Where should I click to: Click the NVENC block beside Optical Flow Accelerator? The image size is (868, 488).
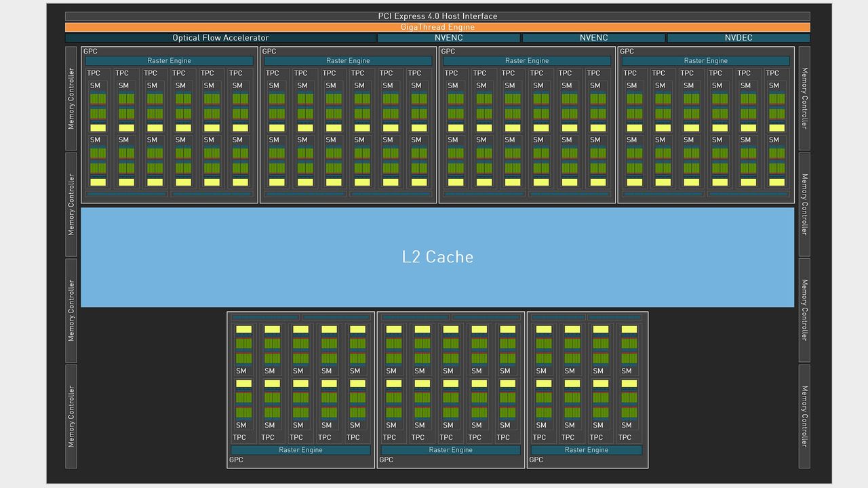[448, 38]
